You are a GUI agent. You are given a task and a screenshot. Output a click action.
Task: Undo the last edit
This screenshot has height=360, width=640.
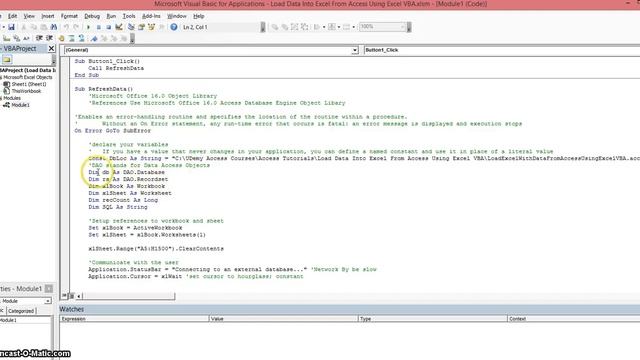(67, 27)
